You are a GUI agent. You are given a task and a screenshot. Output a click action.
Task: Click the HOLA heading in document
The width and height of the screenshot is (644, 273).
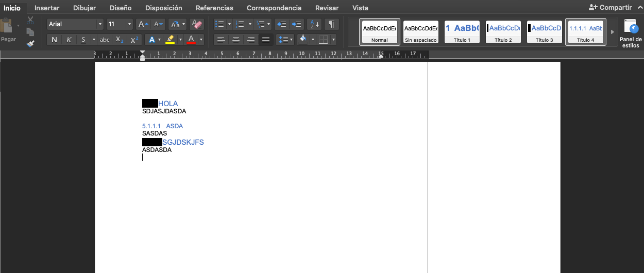(168, 104)
